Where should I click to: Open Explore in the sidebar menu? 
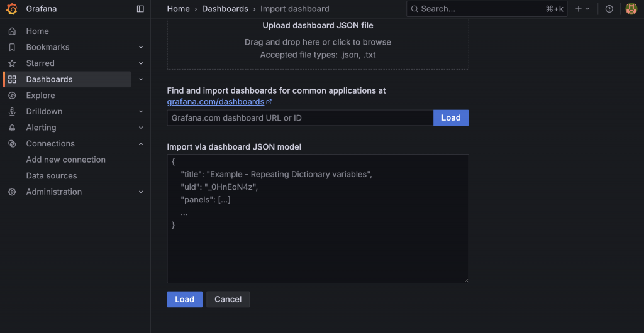(x=41, y=95)
